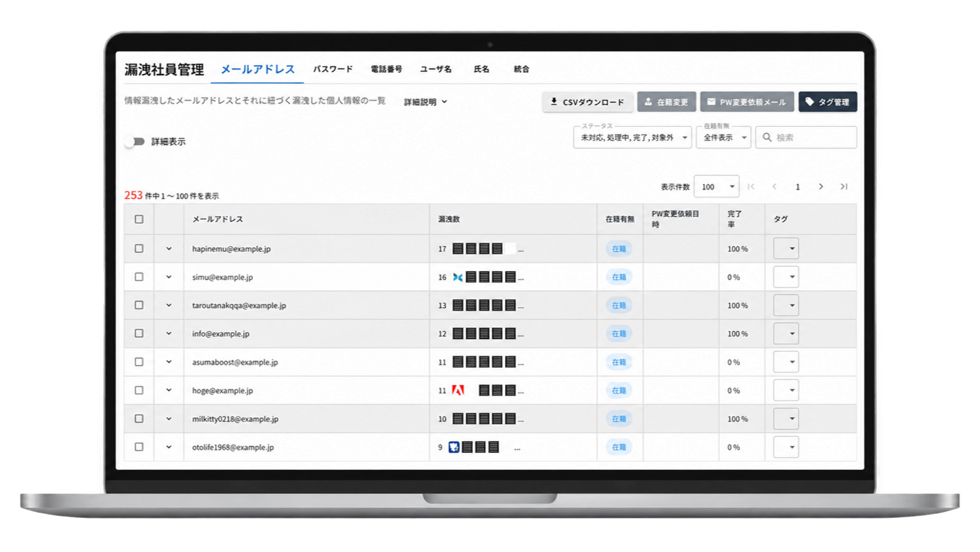
Task: Open tag dropdown for hapinemu@example.jp
Action: (x=786, y=249)
